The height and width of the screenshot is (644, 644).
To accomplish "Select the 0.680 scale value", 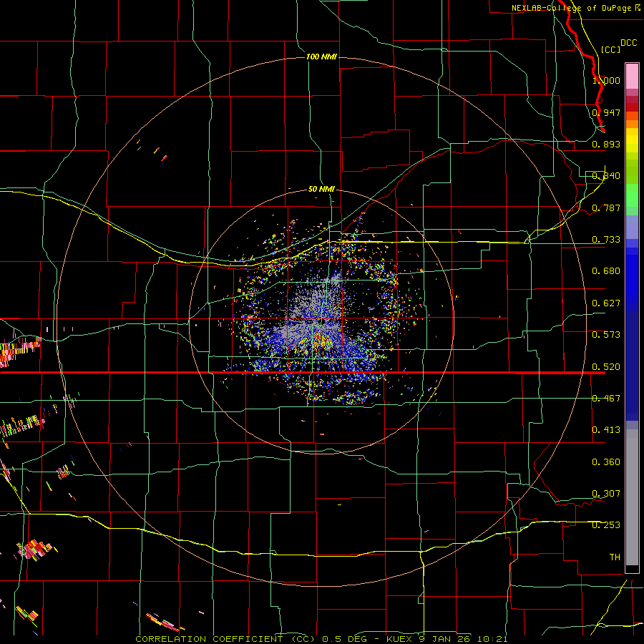I will coord(606,271).
